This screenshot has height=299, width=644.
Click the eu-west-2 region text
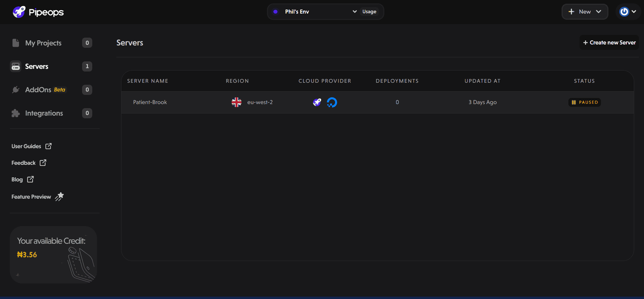coord(260,102)
